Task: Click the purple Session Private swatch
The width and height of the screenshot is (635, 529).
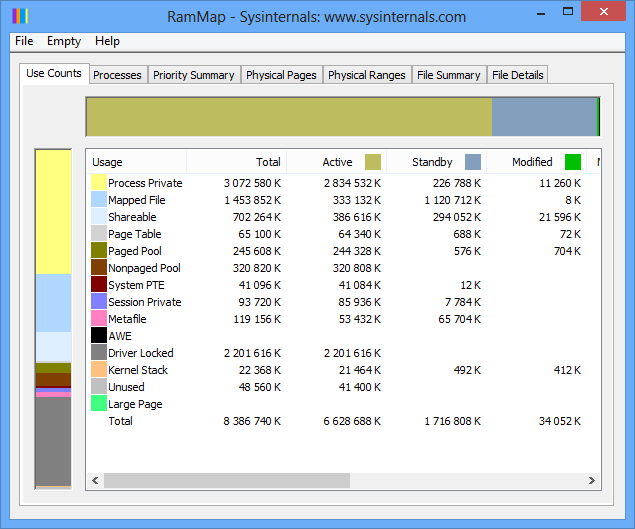Action: [99, 302]
